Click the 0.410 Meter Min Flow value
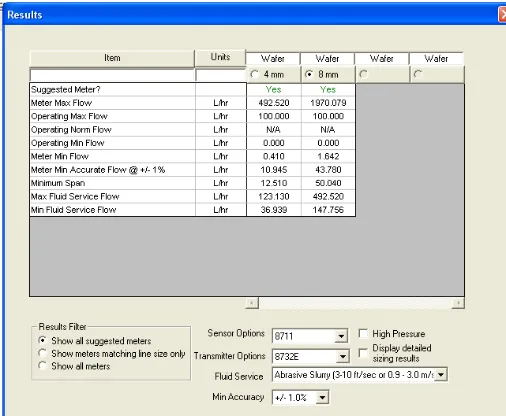This screenshot has height=416, width=506. (274, 156)
